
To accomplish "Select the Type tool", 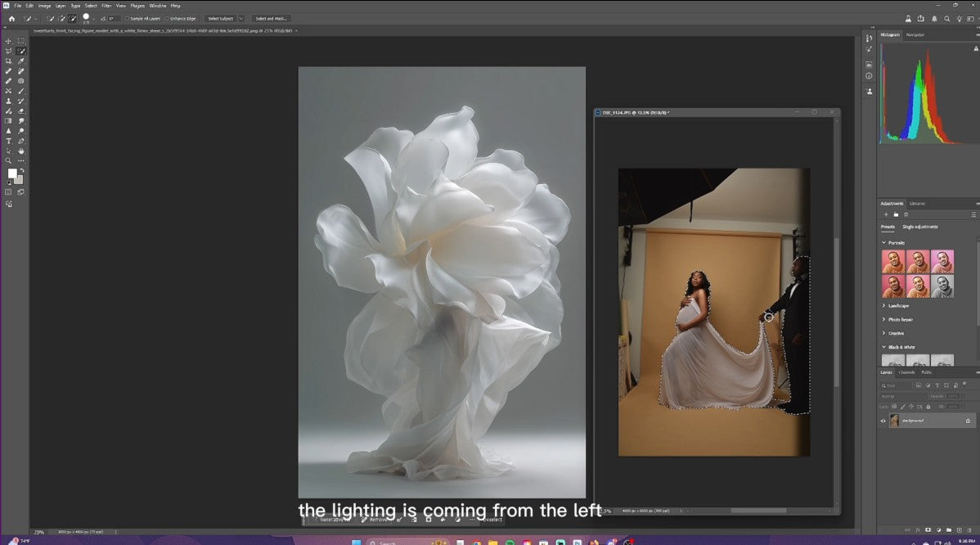I will [9, 141].
